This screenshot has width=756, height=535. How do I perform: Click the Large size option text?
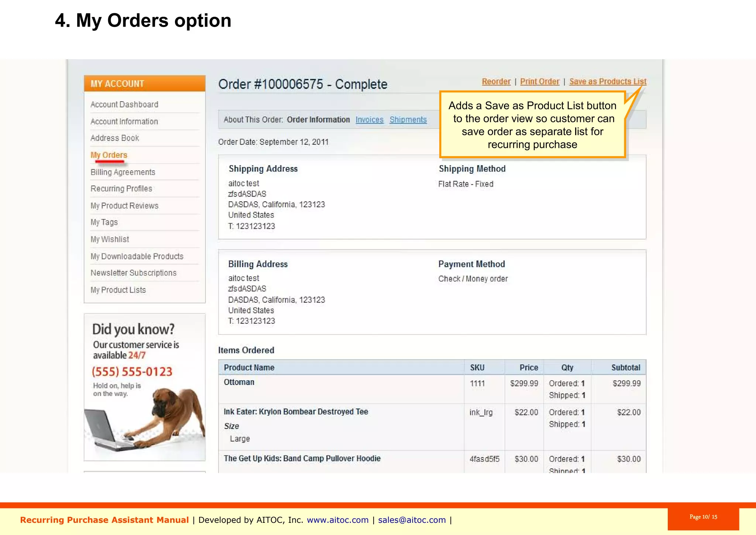pos(240,439)
